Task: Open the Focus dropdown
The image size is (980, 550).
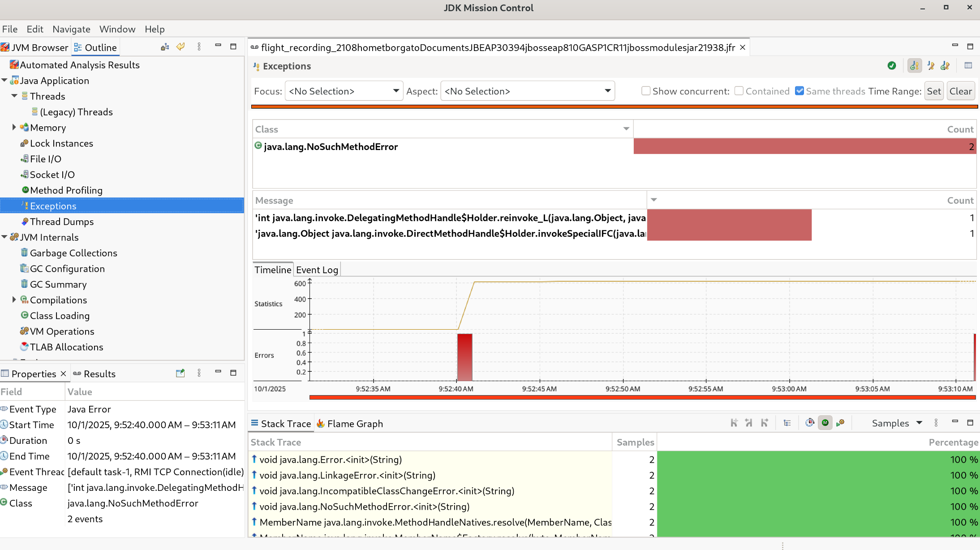Action: click(x=344, y=91)
